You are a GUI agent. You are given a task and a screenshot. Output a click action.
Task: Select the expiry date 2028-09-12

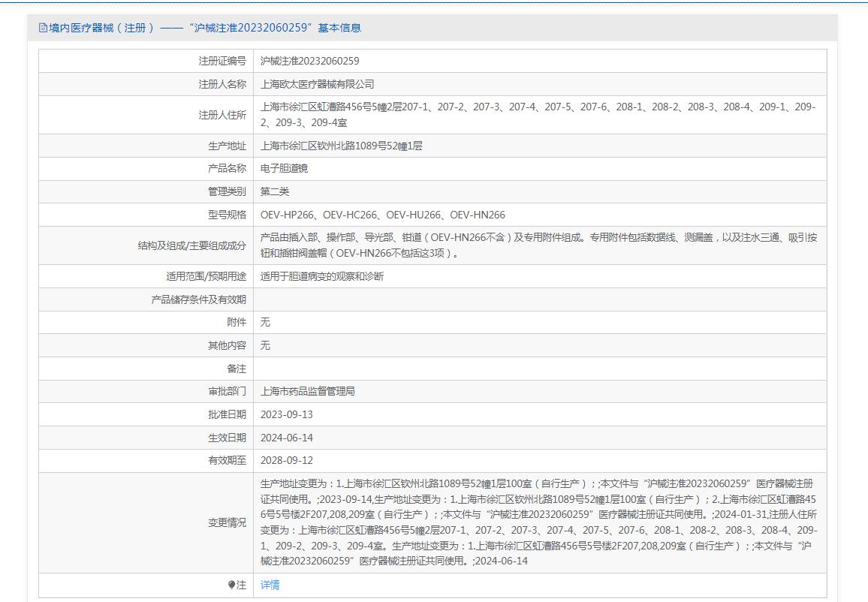coord(286,460)
